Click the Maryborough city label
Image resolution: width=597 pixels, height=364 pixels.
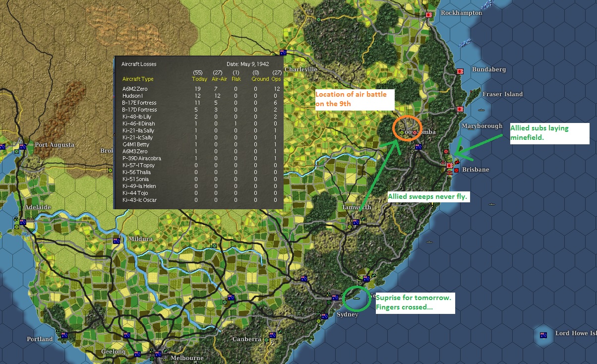[482, 126]
